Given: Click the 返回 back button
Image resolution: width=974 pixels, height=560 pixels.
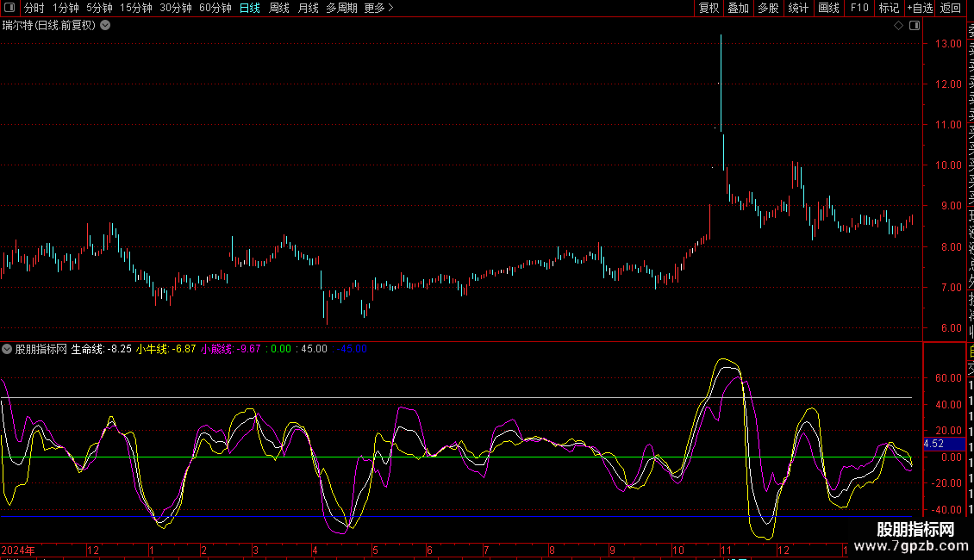Looking at the screenshot, I should coord(950,8).
